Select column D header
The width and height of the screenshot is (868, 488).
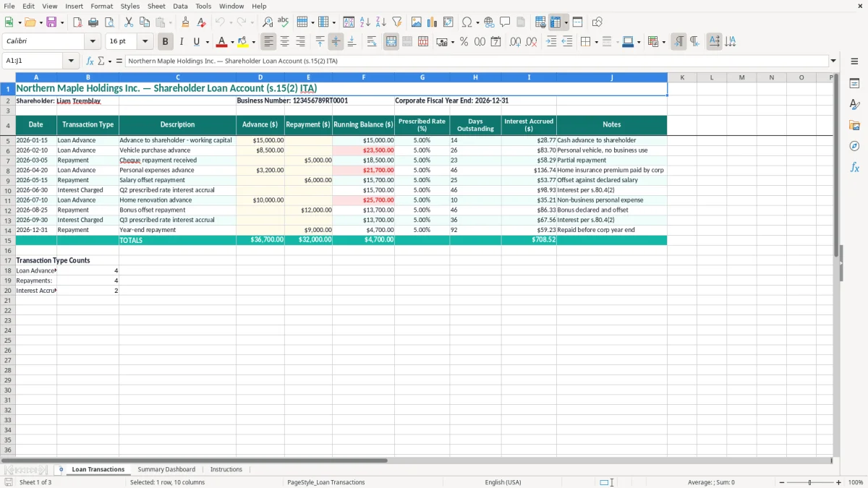click(260, 77)
